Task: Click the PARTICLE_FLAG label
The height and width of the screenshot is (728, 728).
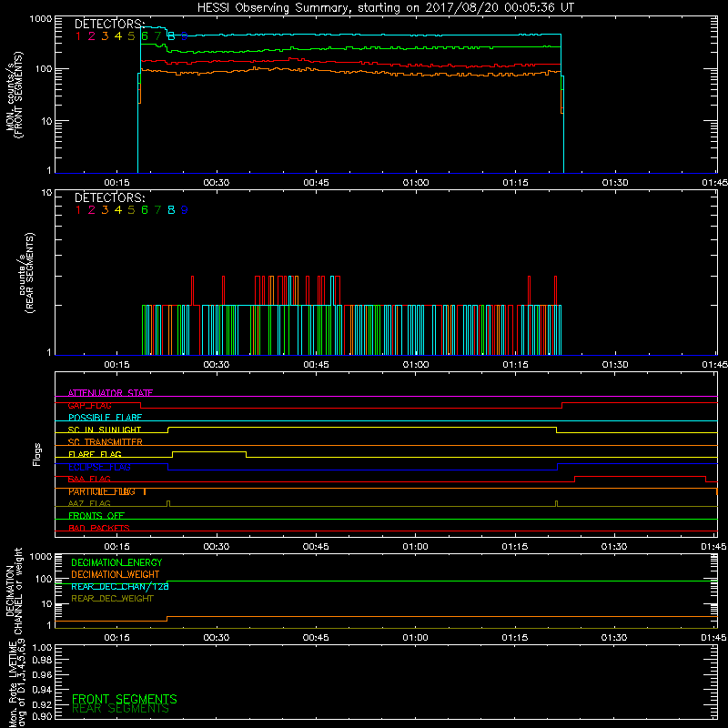Action: coord(102,491)
